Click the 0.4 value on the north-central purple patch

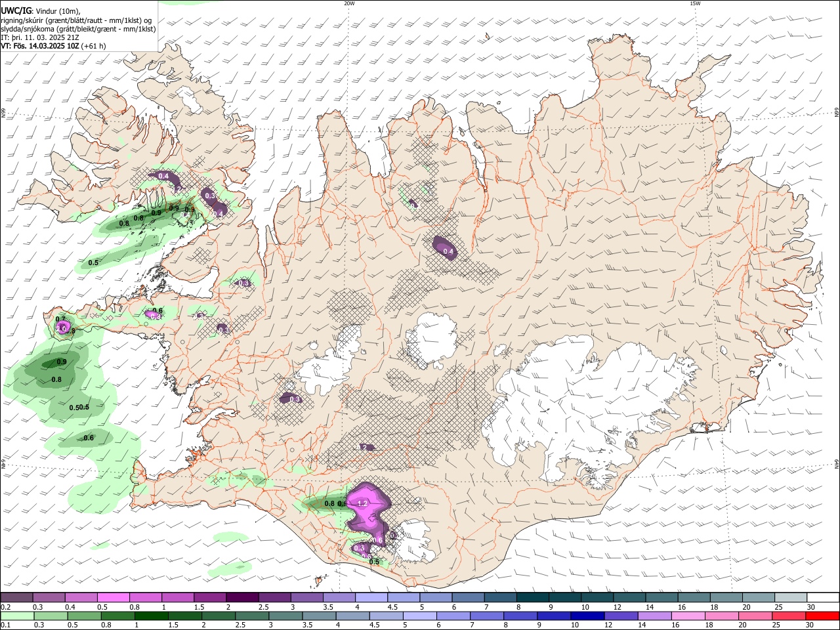(448, 251)
